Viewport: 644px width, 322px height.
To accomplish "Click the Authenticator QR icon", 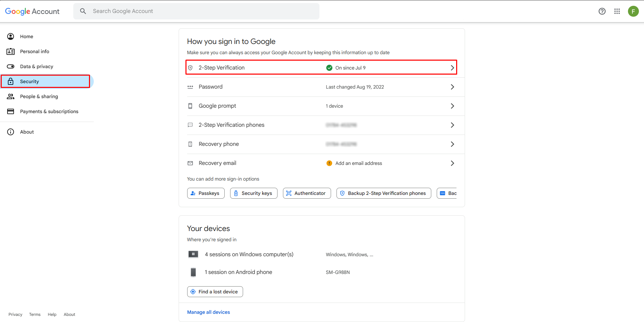I will (289, 193).
